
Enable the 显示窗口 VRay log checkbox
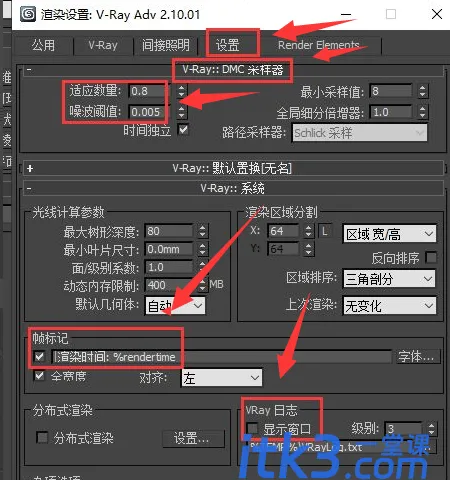[252, 428]
